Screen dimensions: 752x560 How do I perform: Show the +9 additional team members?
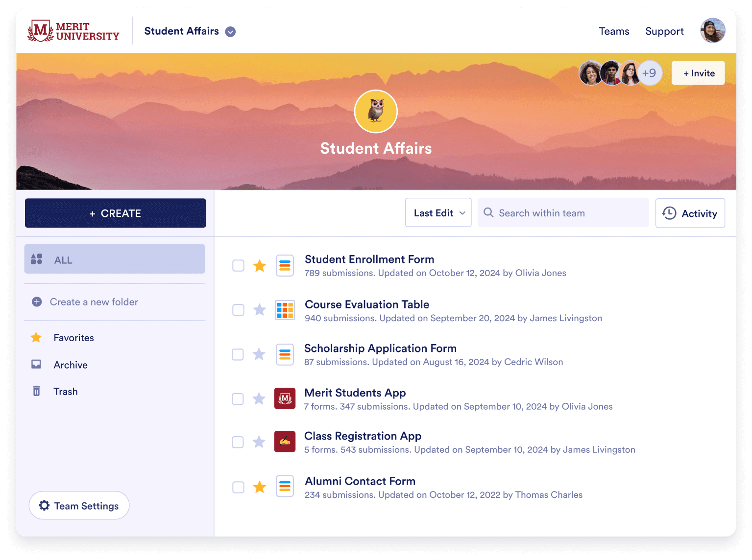pos(650,73)
